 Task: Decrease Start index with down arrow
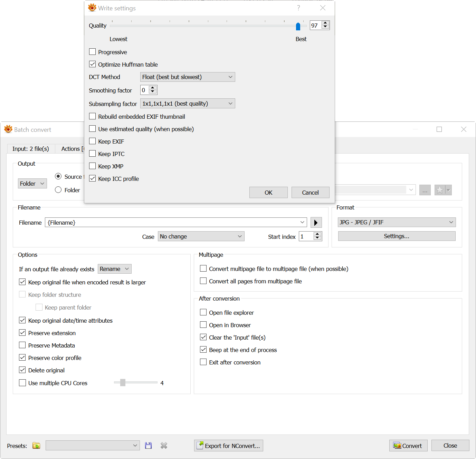click(318, 238)
